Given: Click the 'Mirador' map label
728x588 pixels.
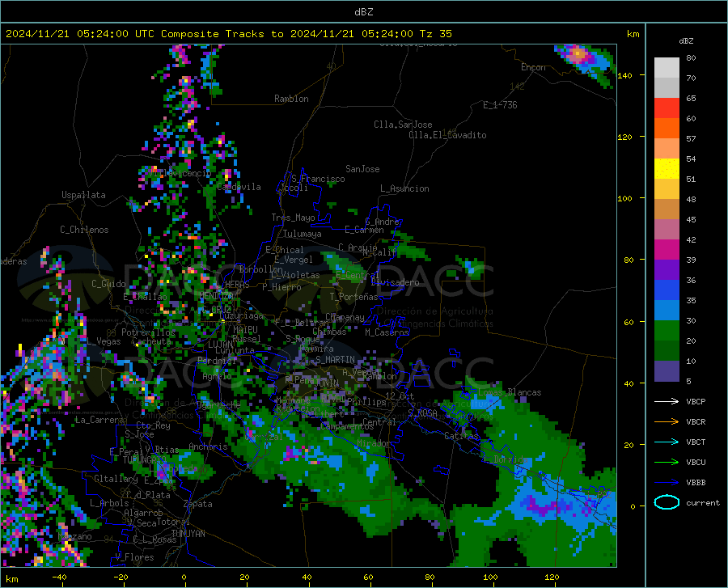Looking at the screenshot, I should click(374, 443).
